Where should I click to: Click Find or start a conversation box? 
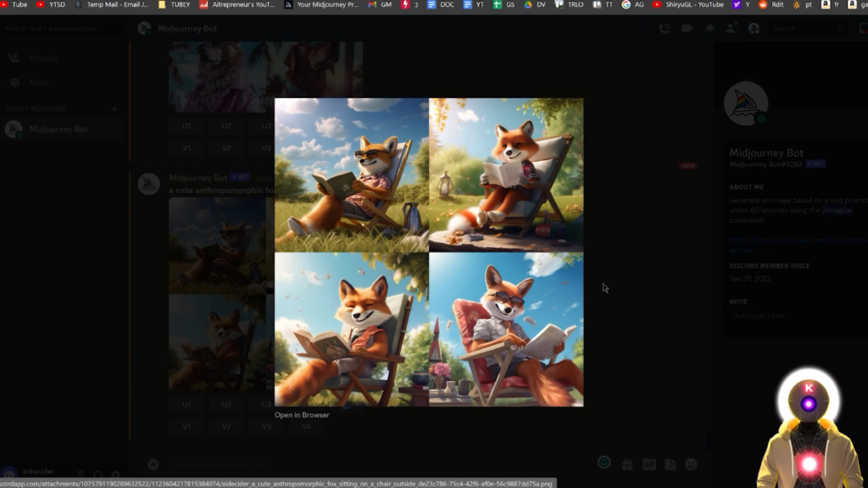point(61,28)
